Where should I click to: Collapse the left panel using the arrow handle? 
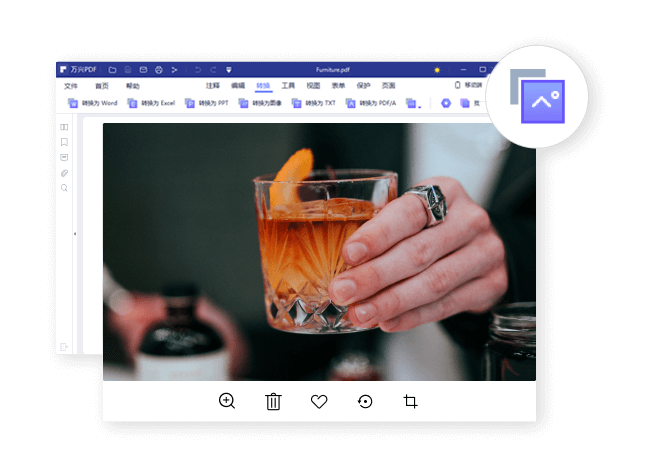tap(76, 233)
